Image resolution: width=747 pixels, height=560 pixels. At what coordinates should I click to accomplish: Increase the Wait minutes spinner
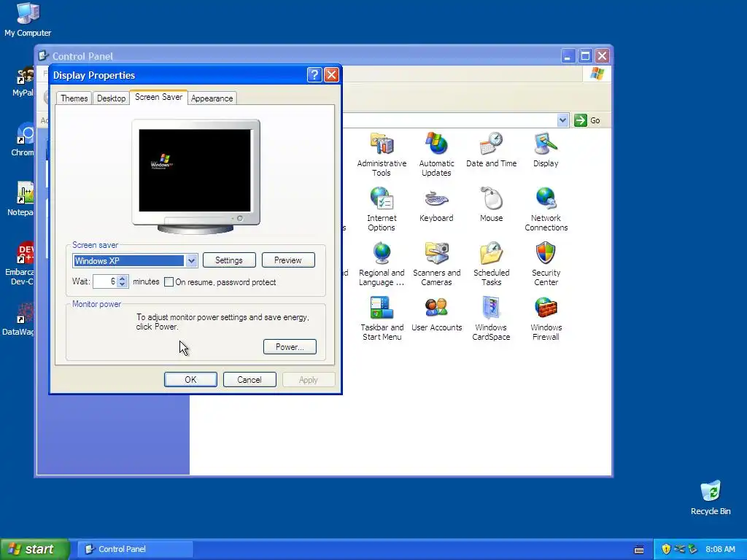(123, 279)
